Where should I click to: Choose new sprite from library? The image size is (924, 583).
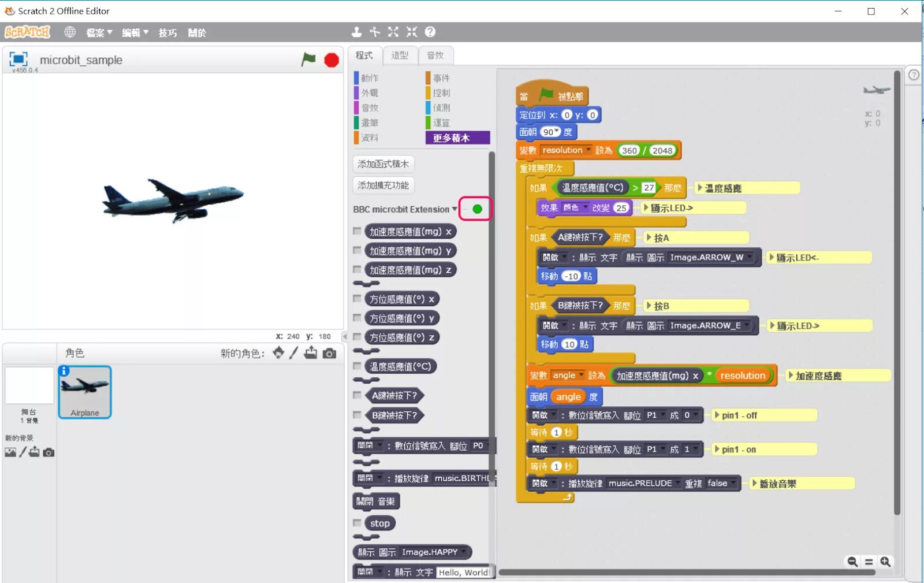pos(278,352)
